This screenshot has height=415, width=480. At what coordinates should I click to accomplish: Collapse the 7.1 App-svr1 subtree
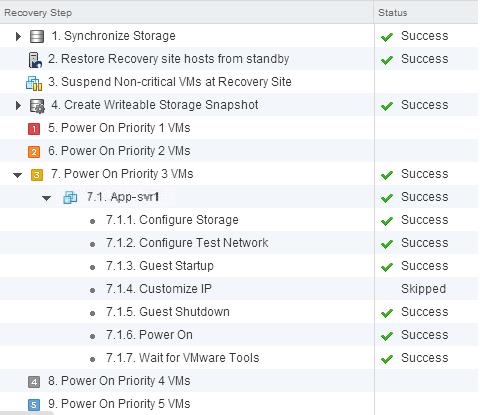pos(46,198)
